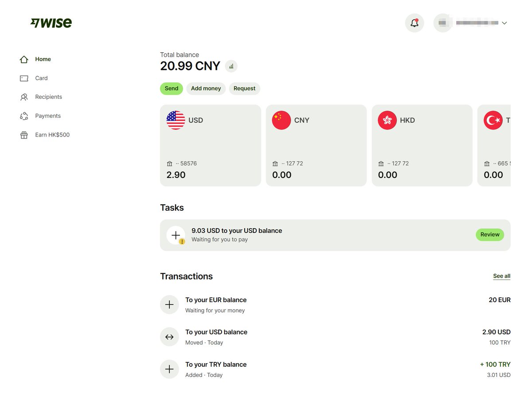This screenshot has height=400, width=532.
Task: Click the See all transactions link
Action: [x=502, y=276]
